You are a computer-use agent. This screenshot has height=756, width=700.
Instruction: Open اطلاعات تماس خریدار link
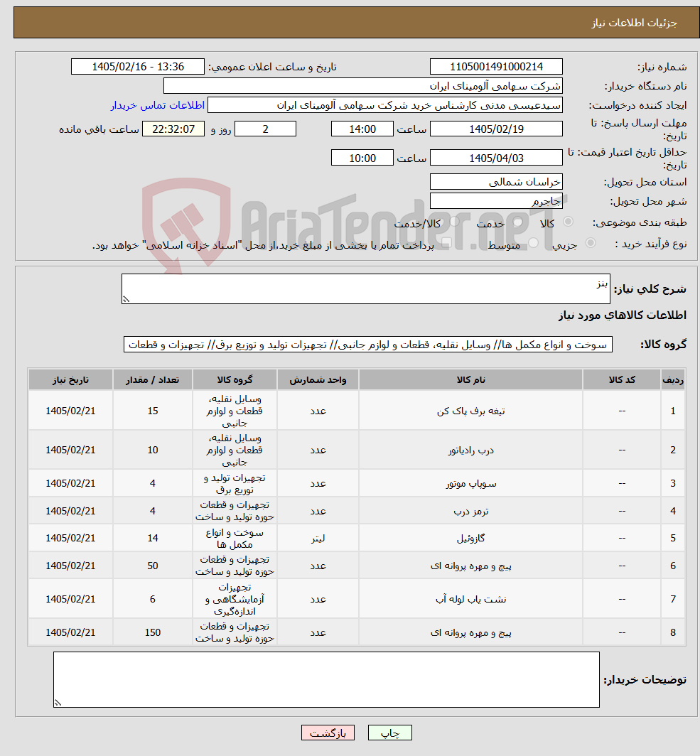tap(158, 105)
